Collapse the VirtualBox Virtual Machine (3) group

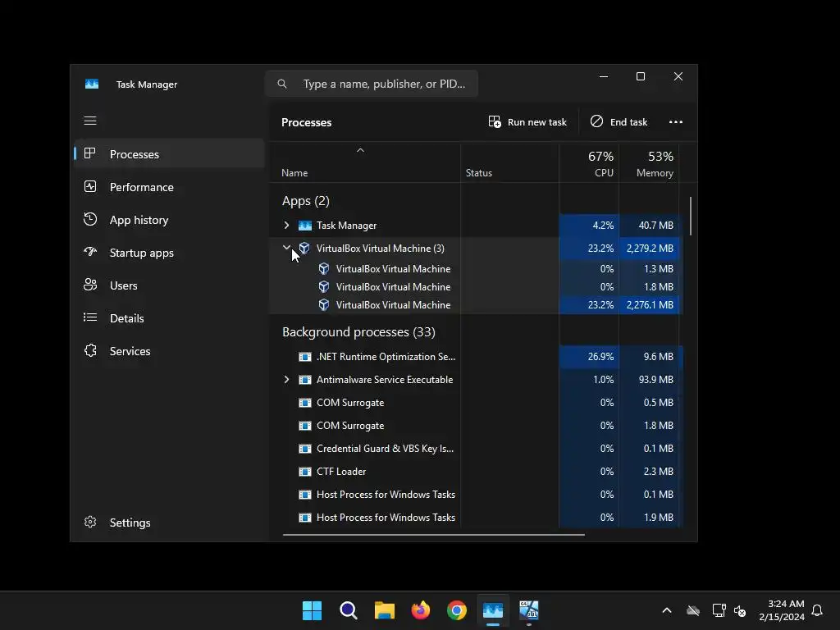tap(286, 248)
